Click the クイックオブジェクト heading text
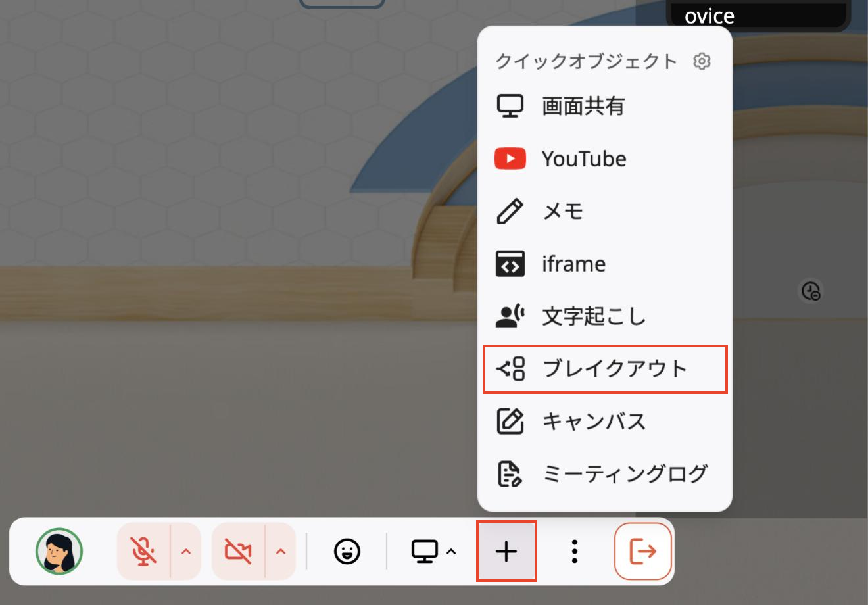868x605 pixels. pos(586,61)
